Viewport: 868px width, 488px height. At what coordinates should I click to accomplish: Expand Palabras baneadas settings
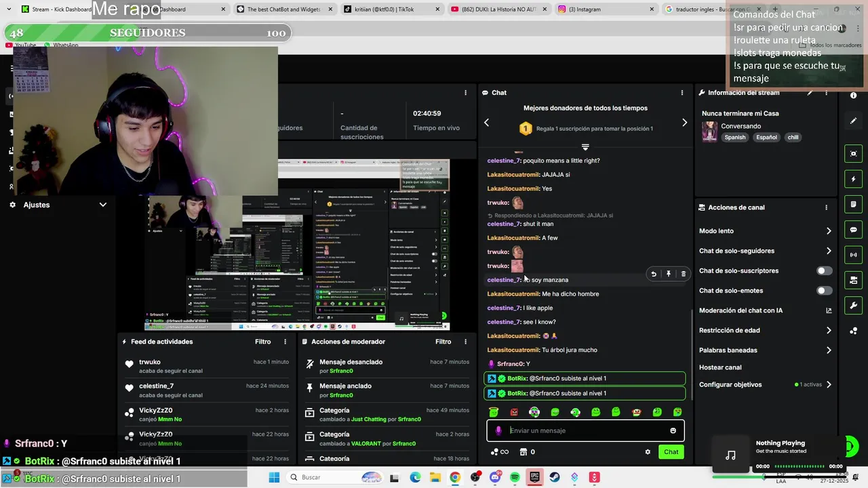[x=829, y=350]
